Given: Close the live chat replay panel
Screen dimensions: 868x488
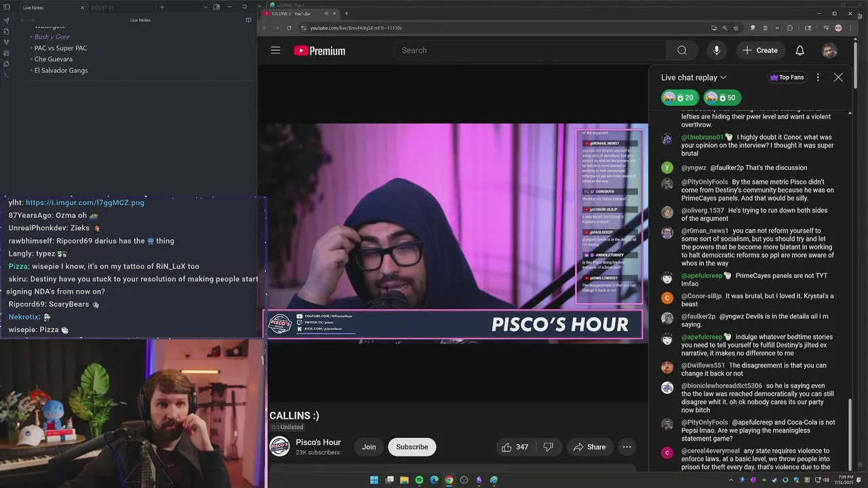Looking at the screenshot, I should pyautogui.click(x=838, y=77).
